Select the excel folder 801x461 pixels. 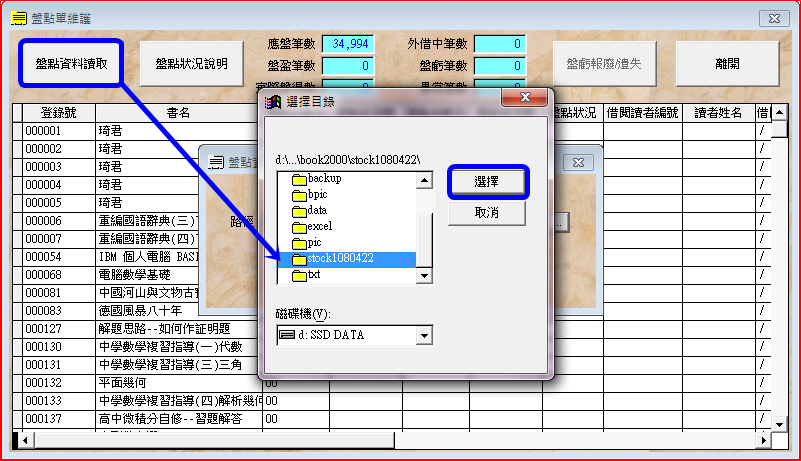312,226
